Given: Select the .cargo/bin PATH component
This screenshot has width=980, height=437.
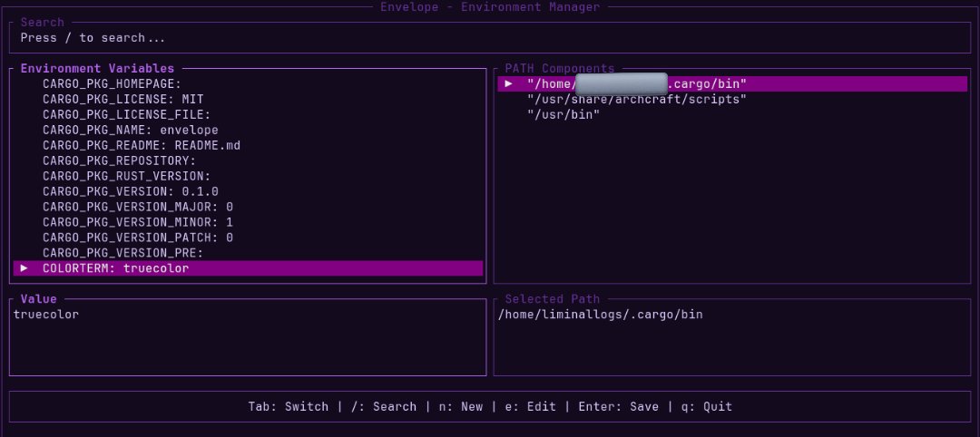Looking at the screenshot, I should click(732, 83).
